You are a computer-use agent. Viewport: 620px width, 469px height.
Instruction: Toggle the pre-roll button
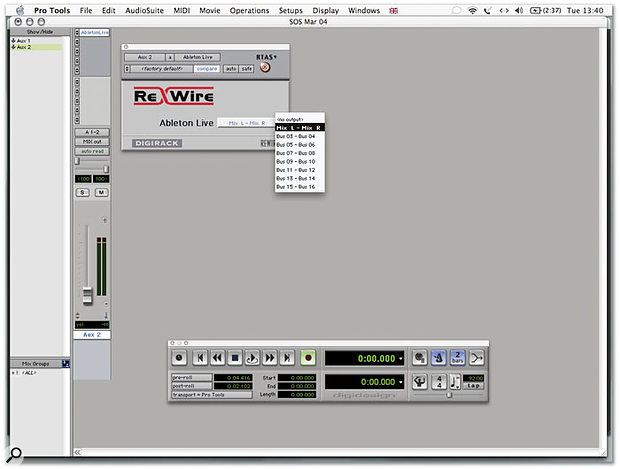(x=191, y=377)
